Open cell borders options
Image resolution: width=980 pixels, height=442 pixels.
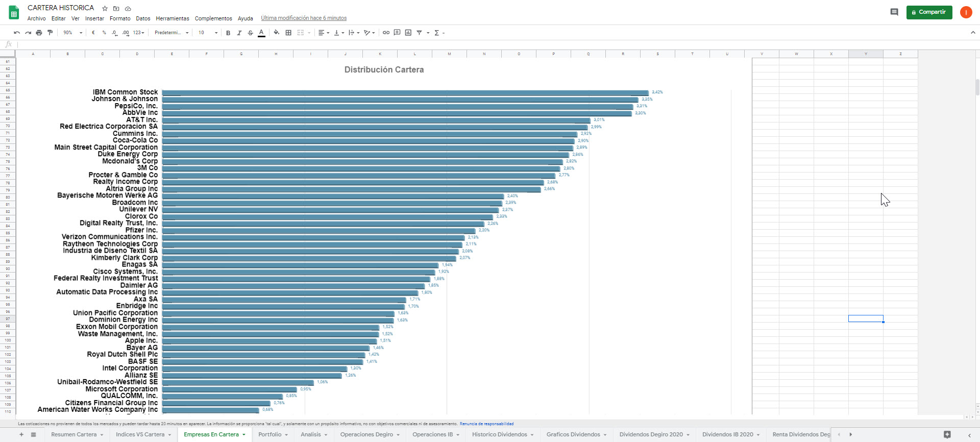tap(288, 33)
